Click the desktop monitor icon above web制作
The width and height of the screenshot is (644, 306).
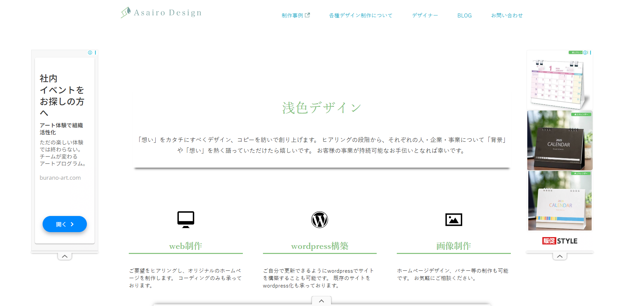(186, 220)
